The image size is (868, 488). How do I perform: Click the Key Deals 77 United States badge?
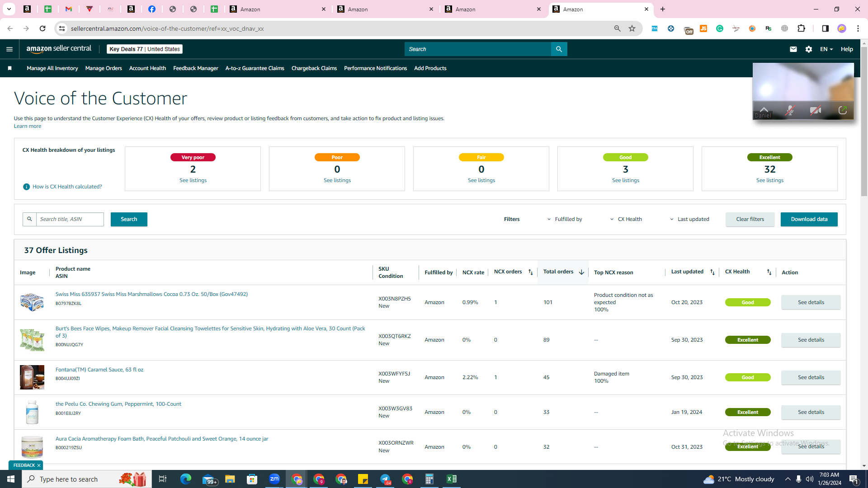point(145,49)
